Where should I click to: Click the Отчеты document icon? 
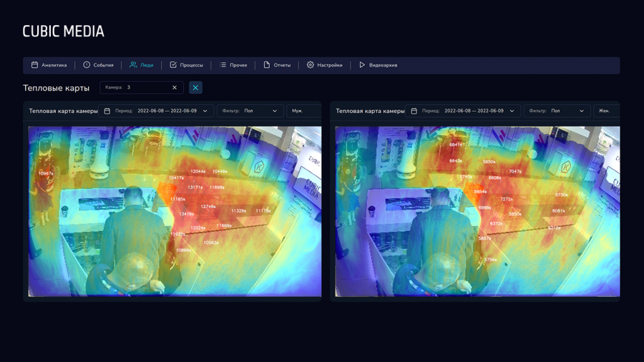[267, 65]
